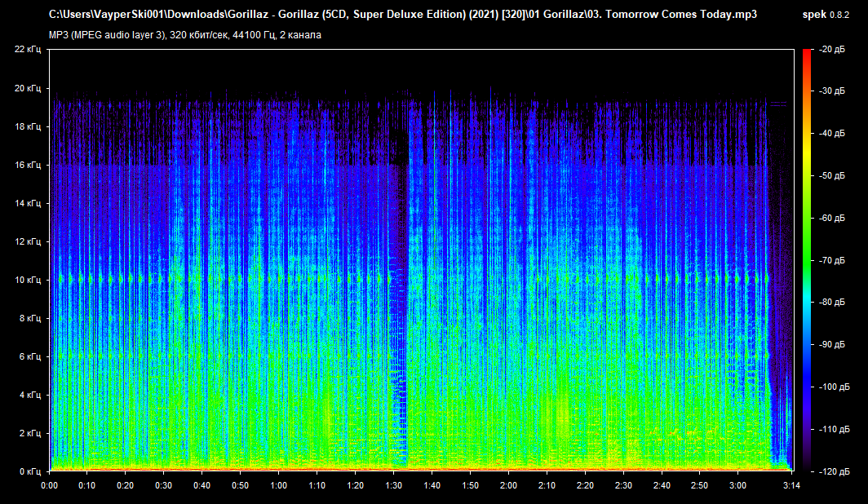Click the 0:30 time axis label
This screenshot has height=504, width=868.
(164, 485)
